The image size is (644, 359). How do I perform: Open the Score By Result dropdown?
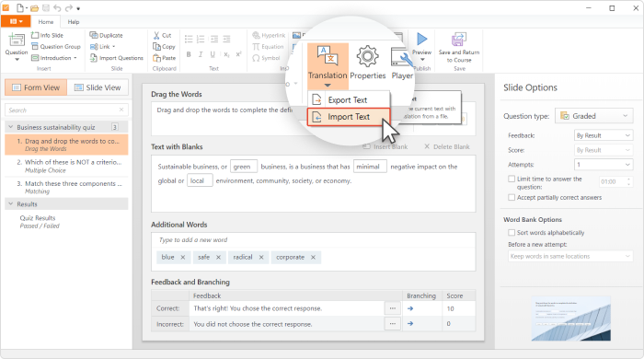pos(604,150)
